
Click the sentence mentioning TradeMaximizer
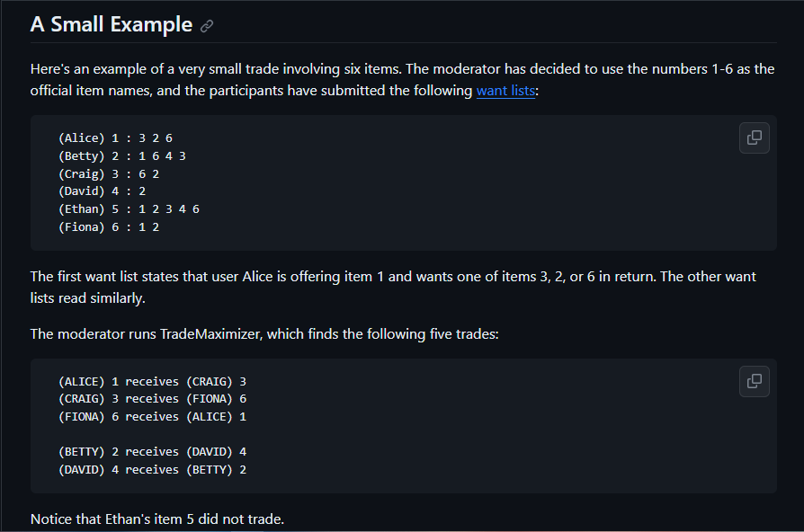pos(264,334)
